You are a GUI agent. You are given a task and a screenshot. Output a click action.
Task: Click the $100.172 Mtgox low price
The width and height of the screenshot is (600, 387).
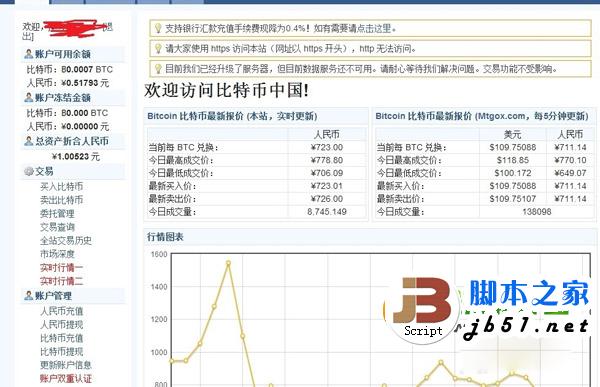513,173
